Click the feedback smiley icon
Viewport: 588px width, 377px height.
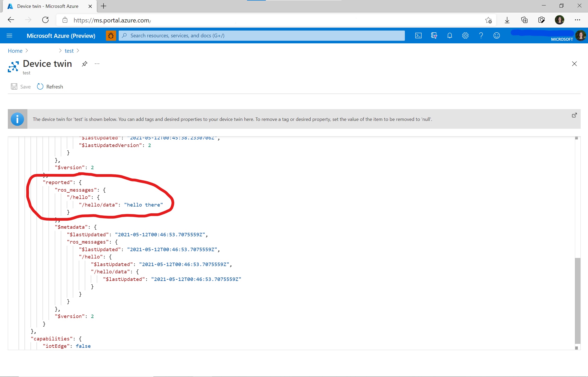(496, 36)
